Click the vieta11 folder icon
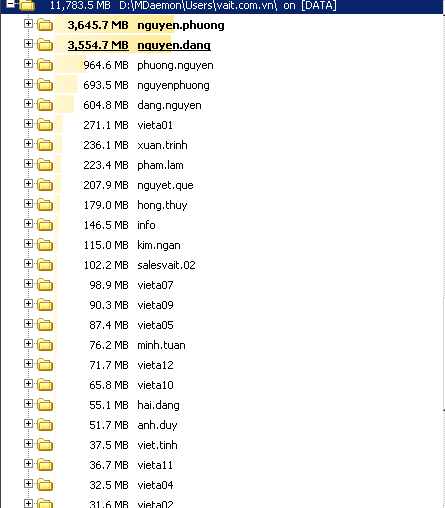The width and height of the screenshot is (445, 508). [x=45, y=465]
